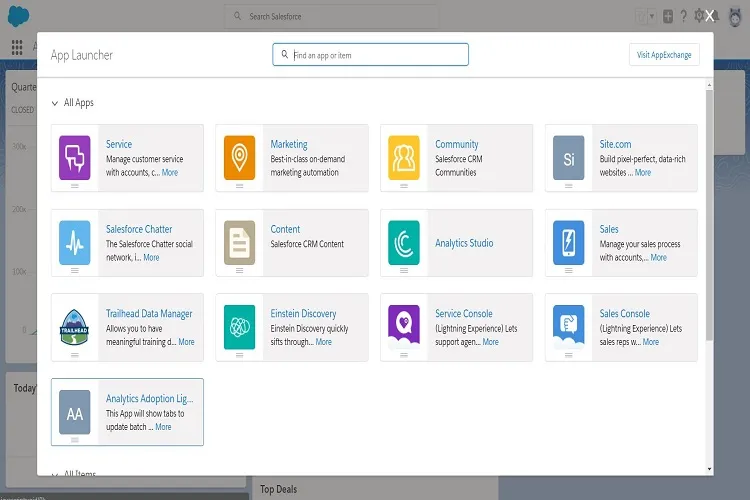This screenshot has width=750, height=500.
Task: Open the Analytics Adoption AA icon
Action: pos(75,412)
